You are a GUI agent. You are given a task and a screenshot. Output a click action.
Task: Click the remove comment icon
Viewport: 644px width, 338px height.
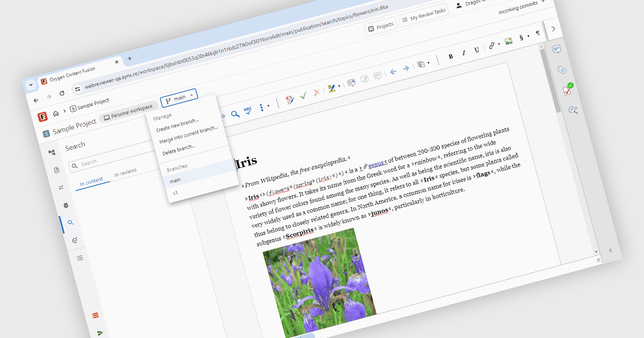tap(377, 76)
